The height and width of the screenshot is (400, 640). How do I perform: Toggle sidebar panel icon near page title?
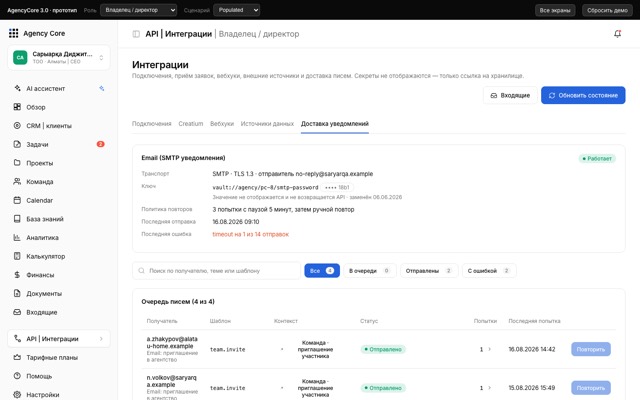point(136,34)
